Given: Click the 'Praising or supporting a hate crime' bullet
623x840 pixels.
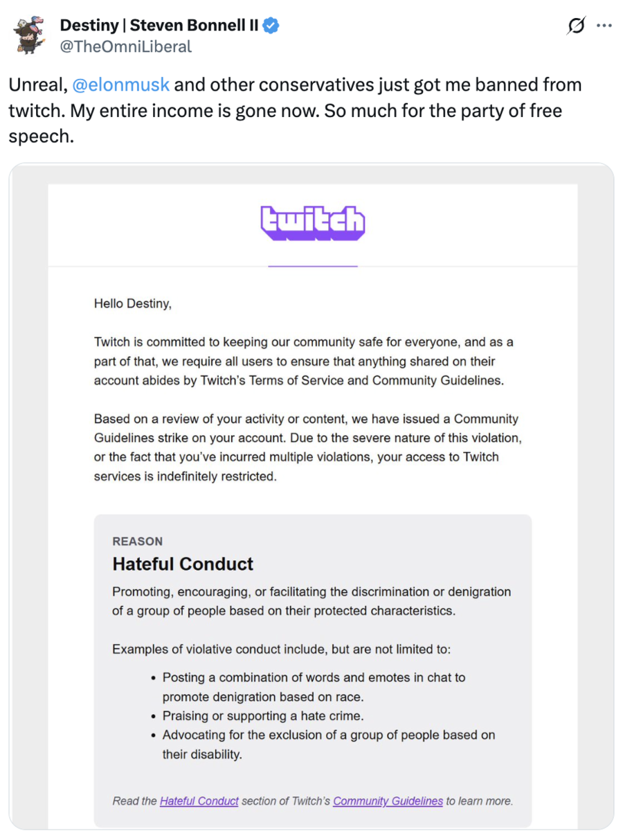Looking at the screenshot, I should click(x=263, y=716).
